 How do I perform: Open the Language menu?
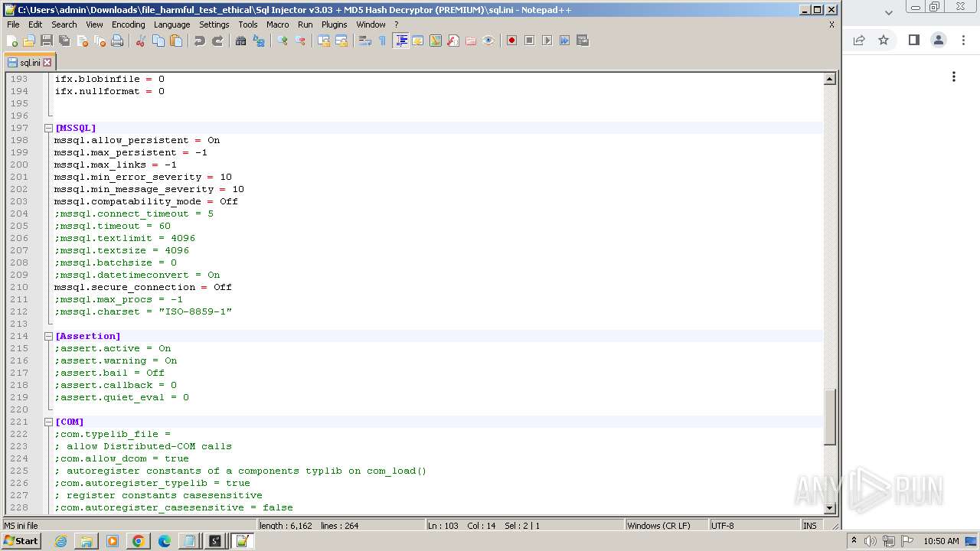point(171,24)
